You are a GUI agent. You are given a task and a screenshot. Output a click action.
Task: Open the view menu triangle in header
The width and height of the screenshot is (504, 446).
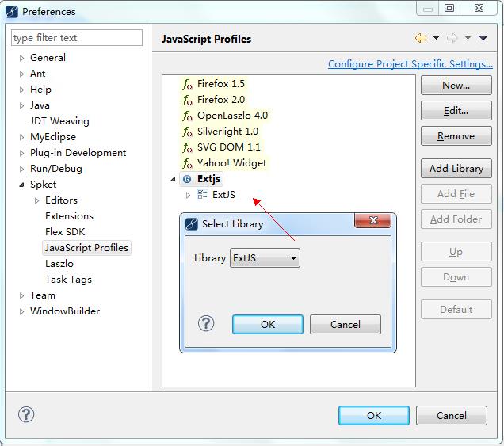tap(483, 38)
